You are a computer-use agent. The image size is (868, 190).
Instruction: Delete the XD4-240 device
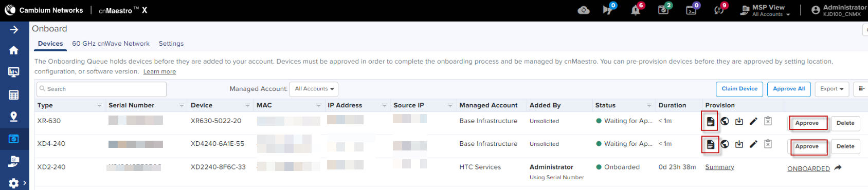[x=845, y=146]
